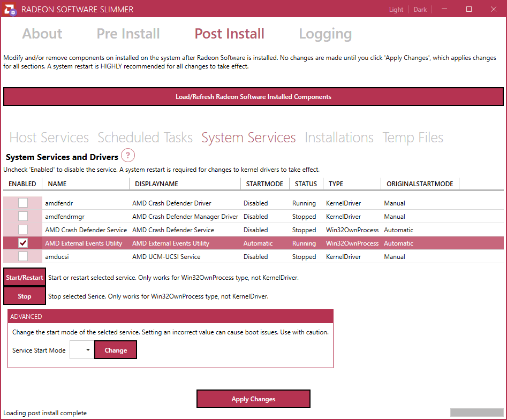This screenshot has width=507, height=420.
Task: Switch to the Light theme
Action: pyautogui.click(x=396, y=10)
